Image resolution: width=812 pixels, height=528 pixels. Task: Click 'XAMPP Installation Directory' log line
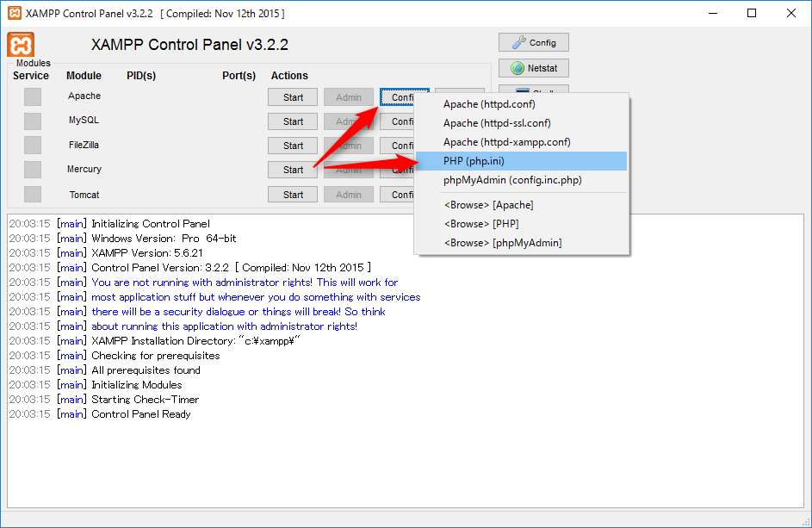tap(155, 341)
